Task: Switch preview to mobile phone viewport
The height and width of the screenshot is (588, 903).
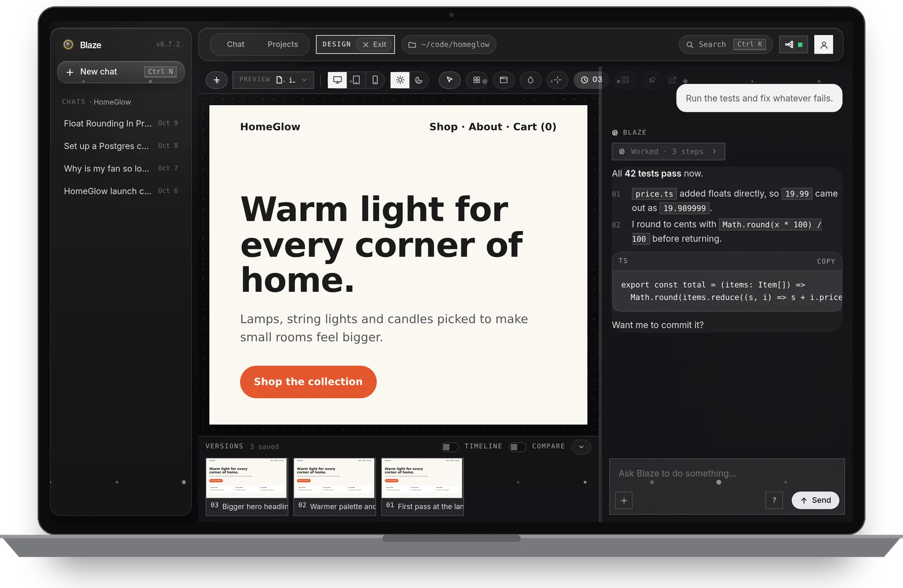Action: (x=375, y=80)
